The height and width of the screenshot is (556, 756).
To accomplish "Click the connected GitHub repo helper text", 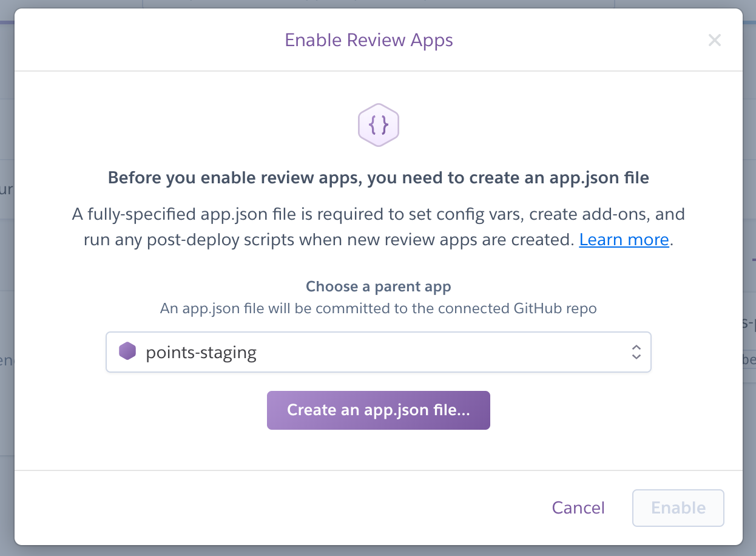I will 378,308.
